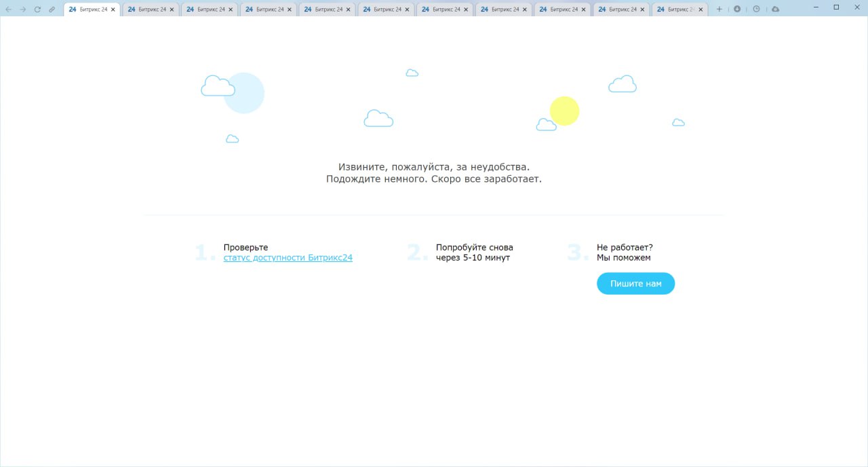This screenshot has height=467, width=868.
Task: Click the text 'Не работает?'
Action: coord(625,248)
